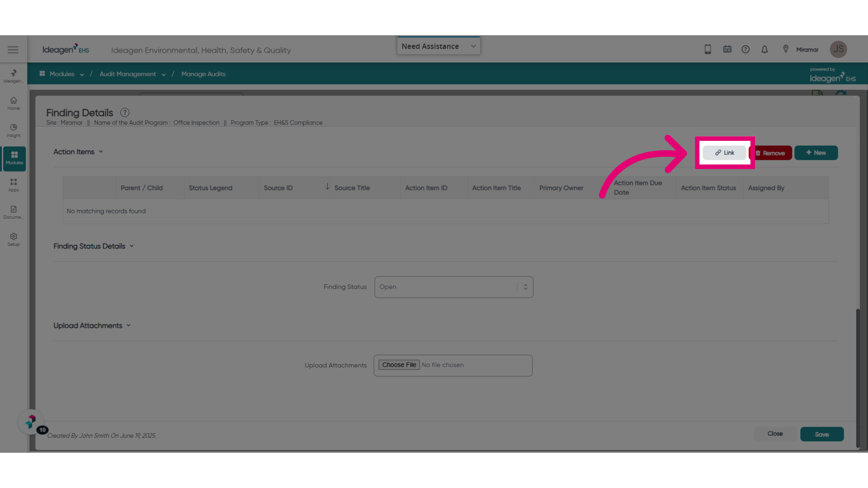Viewport: 868px width, 488px height.
Task: Click the Upload Attachments file field
Action: [x=453, y=365]
